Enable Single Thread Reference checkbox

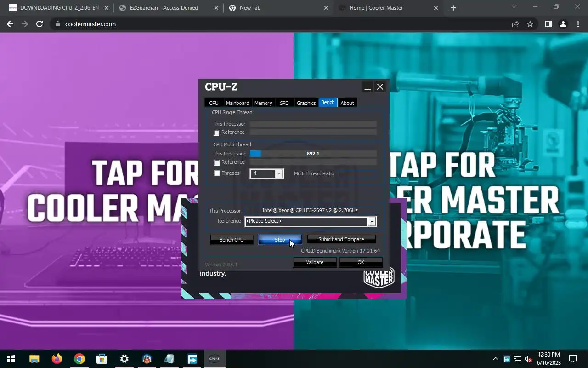pyautogui.click(x=217, y=133)
